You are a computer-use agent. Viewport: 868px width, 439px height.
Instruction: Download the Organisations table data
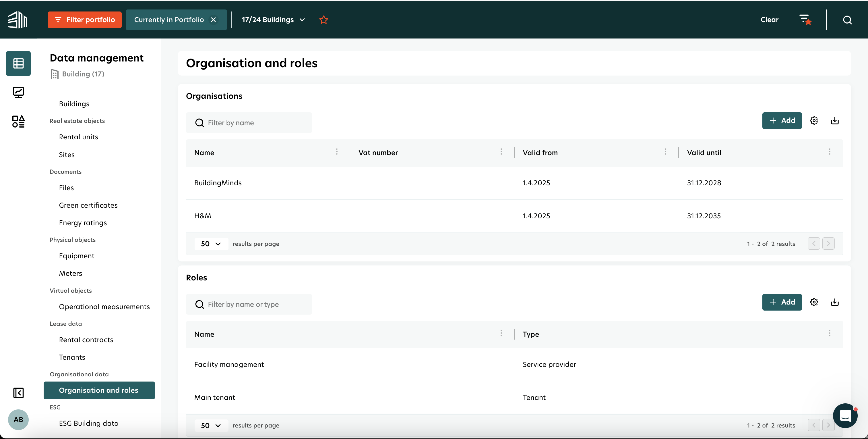tap(835, 121)
